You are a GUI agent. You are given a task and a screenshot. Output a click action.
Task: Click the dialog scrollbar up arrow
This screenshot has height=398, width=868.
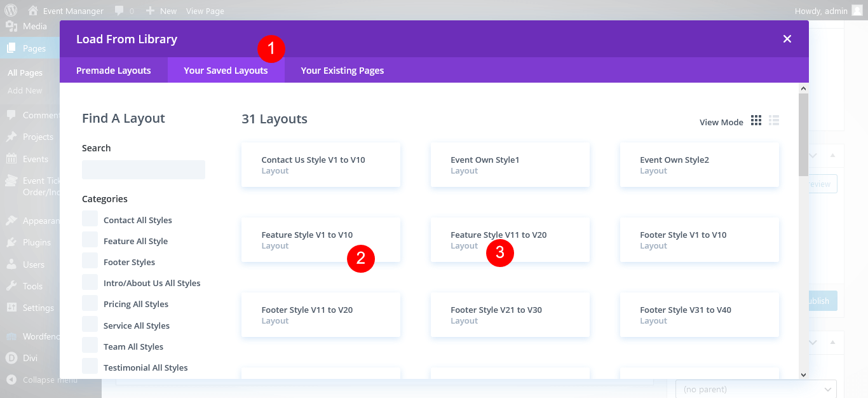[x=803, y=88]
